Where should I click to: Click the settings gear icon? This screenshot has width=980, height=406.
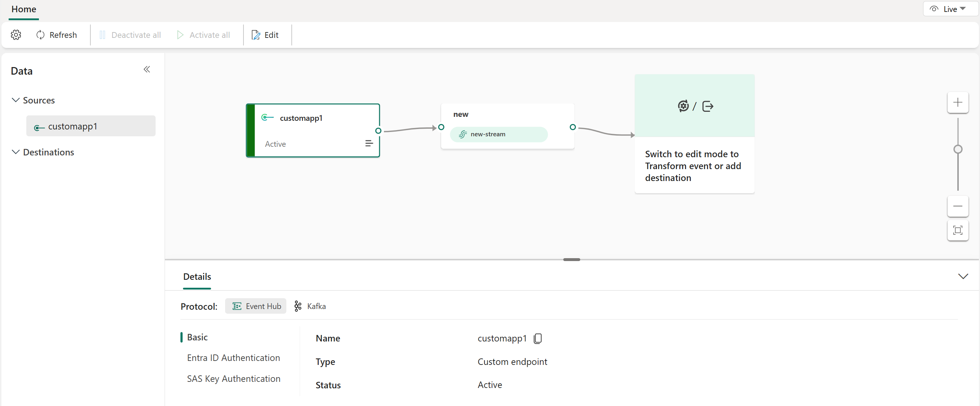pos(16,35)
